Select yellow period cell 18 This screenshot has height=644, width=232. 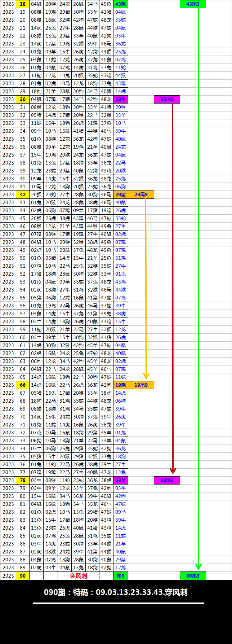click(x=23, y=4)
